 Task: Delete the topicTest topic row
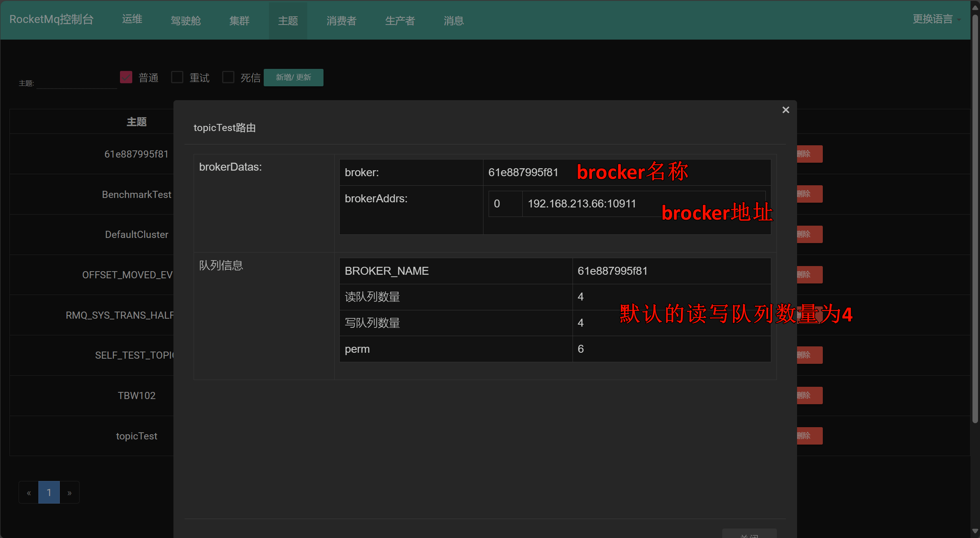pyautogui.click(x=809, y=436)
